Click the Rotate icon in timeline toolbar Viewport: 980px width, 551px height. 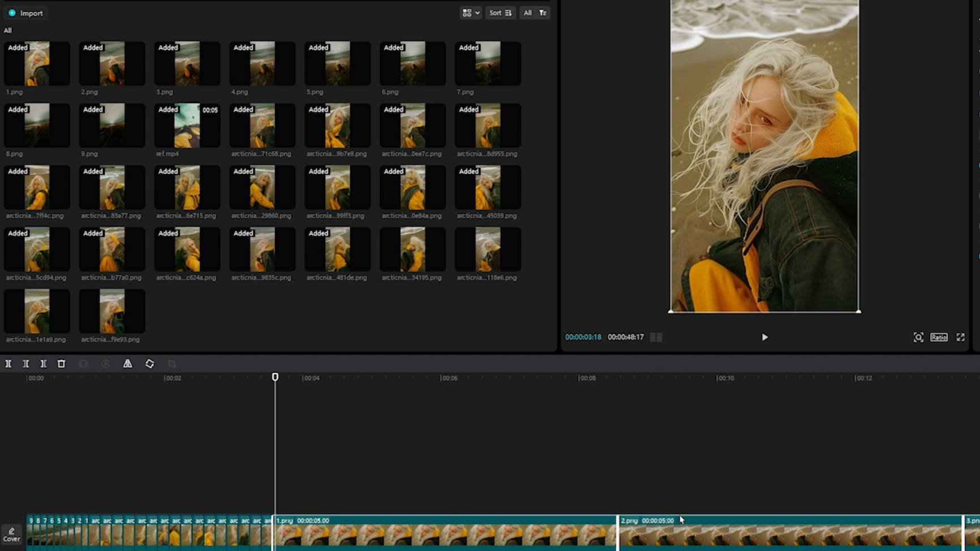click(149, 364)
